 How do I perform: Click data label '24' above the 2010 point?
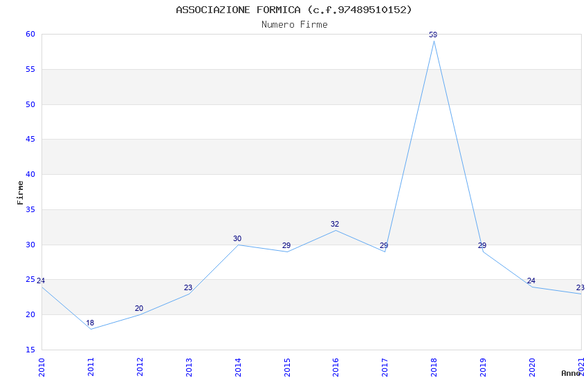tap(41, 281)
